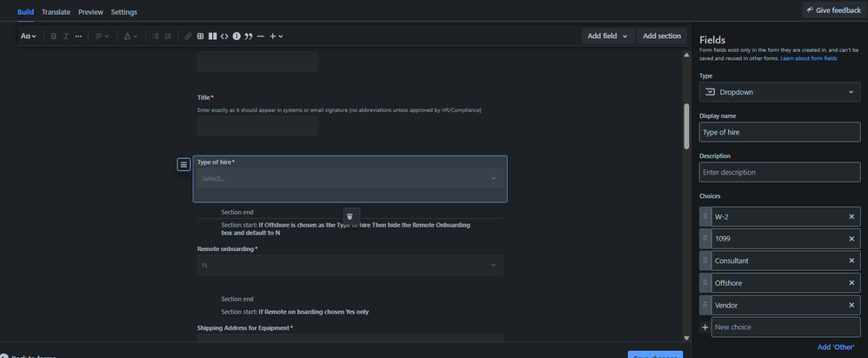Open the Learn about form fields link
Screen dimensions: 868x358
(808, 58)
